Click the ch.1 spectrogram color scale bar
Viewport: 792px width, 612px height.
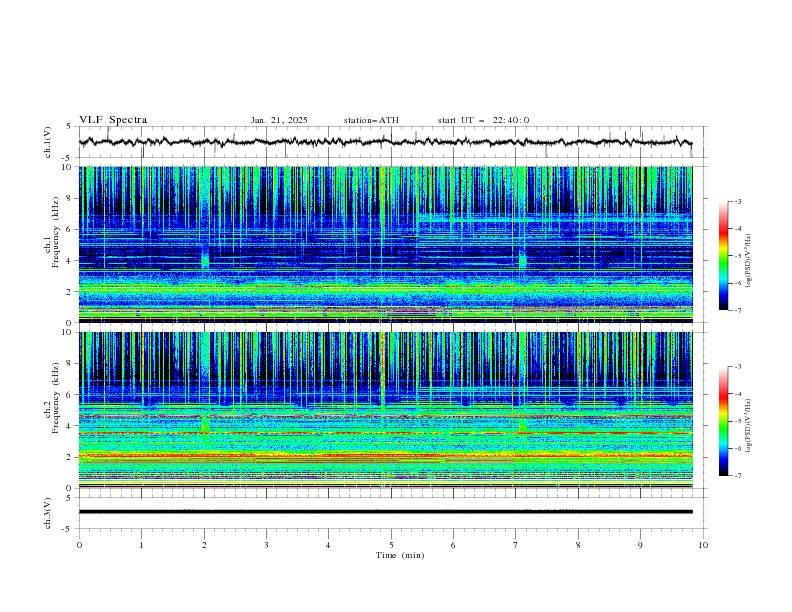[x=723, y=256]
